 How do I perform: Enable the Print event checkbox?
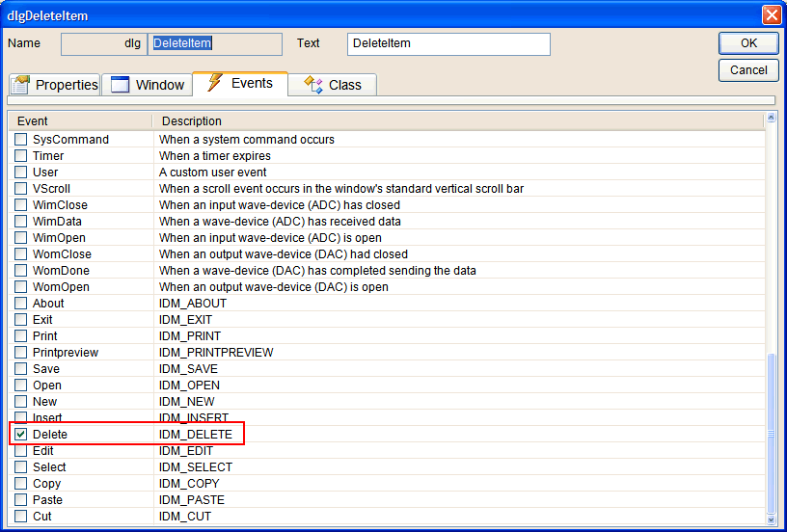(20, 336)
